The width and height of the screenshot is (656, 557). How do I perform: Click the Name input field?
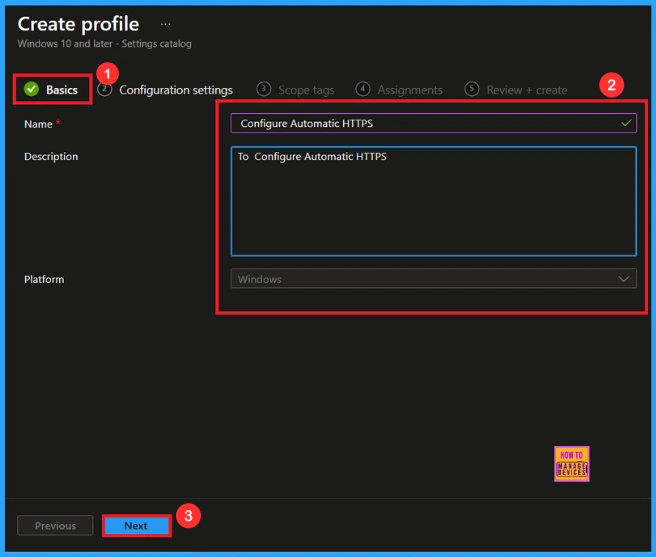[433, 123]
